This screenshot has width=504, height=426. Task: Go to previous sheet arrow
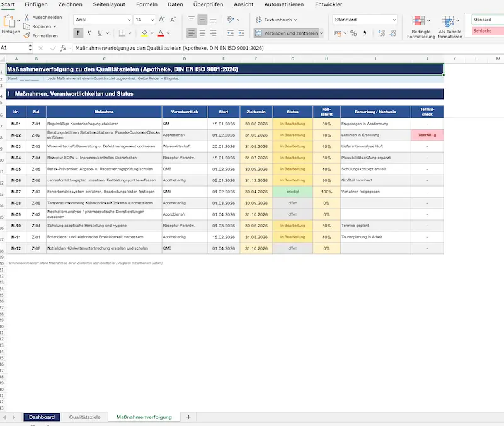tap(4, 417)
